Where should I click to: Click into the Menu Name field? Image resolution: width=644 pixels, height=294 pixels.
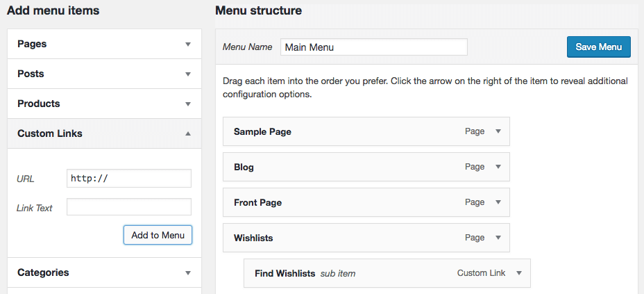[373, 47]
